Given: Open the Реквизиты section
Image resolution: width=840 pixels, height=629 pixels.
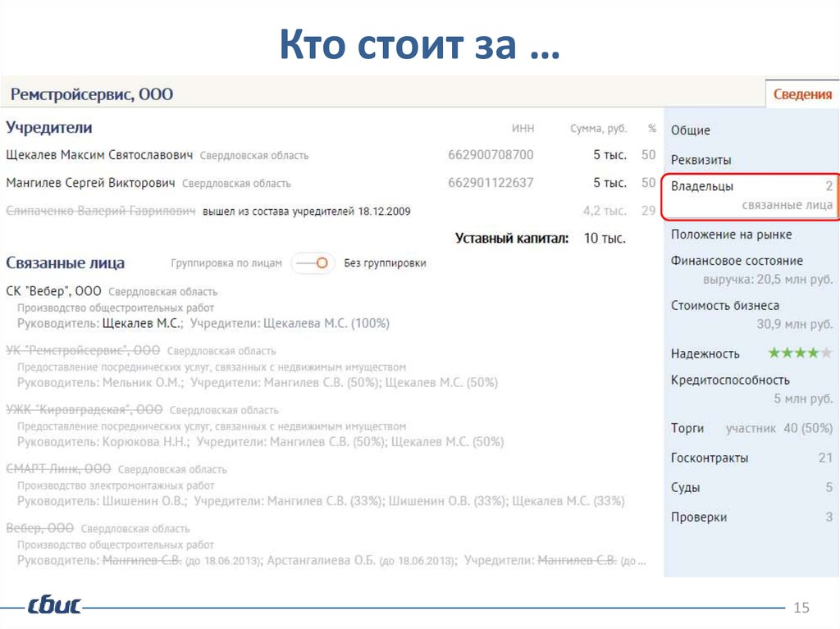Looking at the screenshot, I should pyautogui.click(x=701, y=160).
